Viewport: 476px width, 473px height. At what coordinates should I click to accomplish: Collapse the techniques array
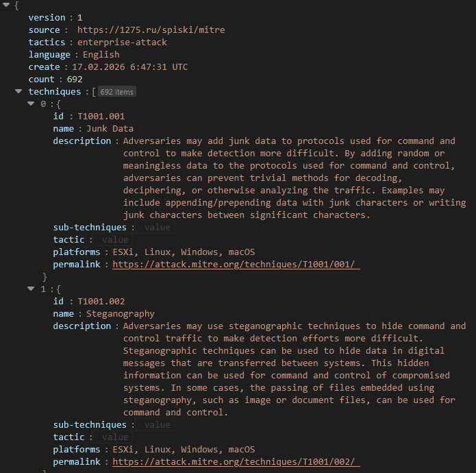tap(18, 91)
